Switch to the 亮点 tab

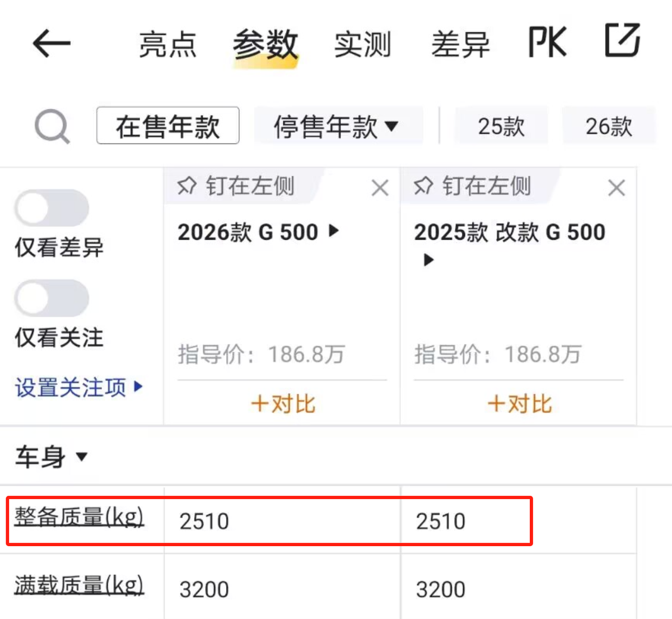tap(167, 45)
